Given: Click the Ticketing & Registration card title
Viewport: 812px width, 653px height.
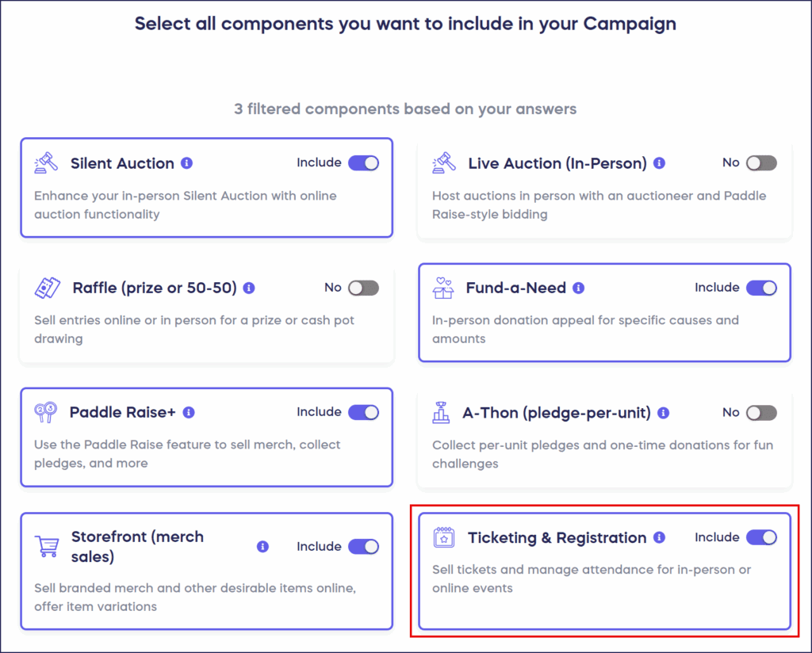Looking at the screenshot, I should [x=557, y=537].
